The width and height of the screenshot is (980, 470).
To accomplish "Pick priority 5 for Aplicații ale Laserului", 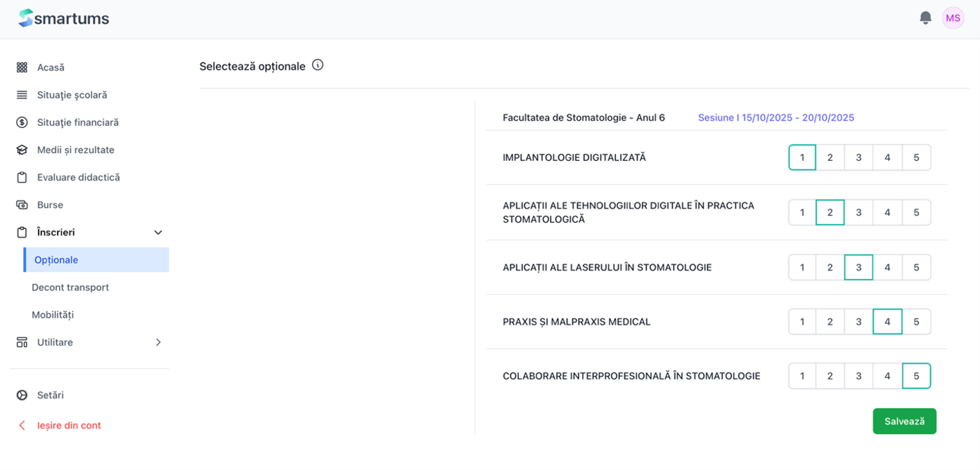I will coord(916,268).
